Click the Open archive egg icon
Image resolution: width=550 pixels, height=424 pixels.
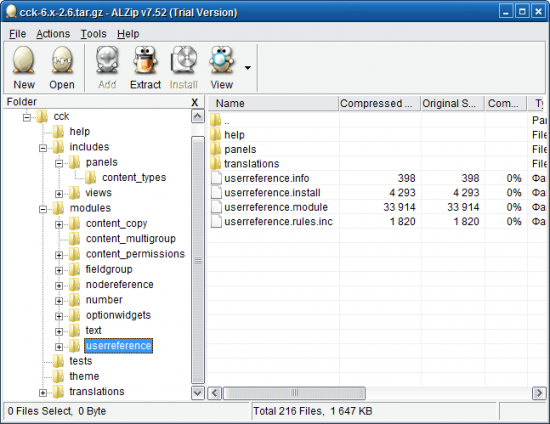[62, 60]
